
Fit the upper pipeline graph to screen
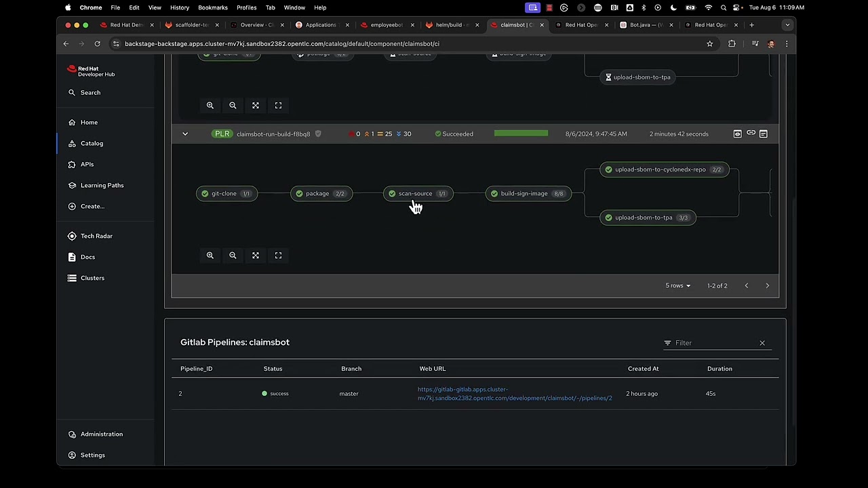(x=256, y=106)
